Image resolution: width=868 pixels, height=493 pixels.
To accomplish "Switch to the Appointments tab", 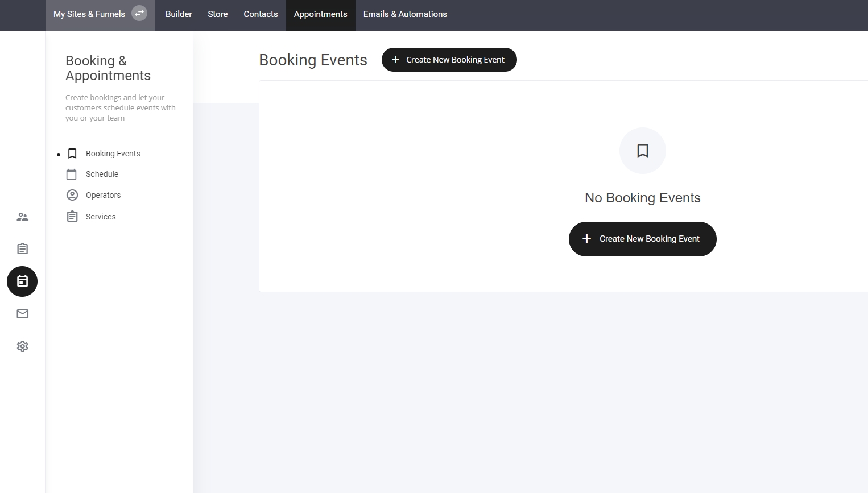I will tap(320, 14).
